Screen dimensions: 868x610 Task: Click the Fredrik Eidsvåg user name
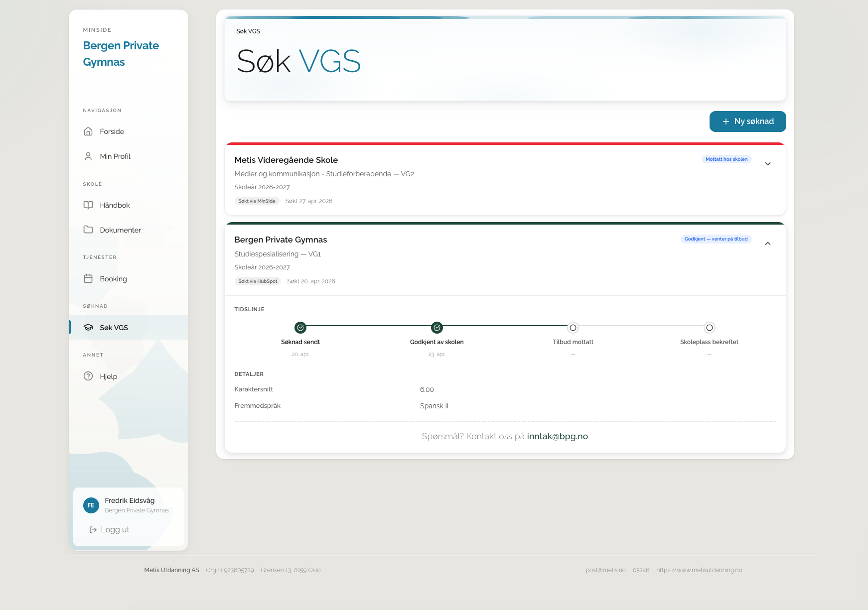pyautogui.click(x=130, y=500)
